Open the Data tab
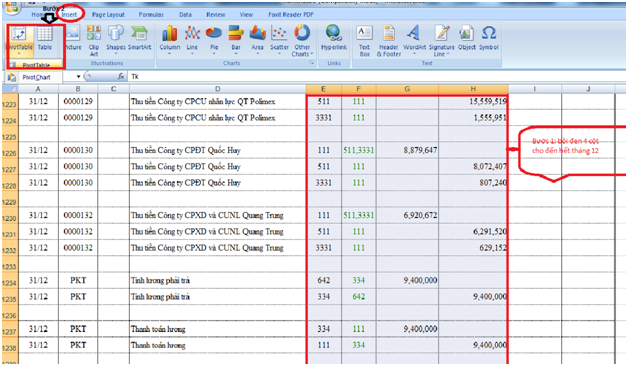 [x=185, y=14]
